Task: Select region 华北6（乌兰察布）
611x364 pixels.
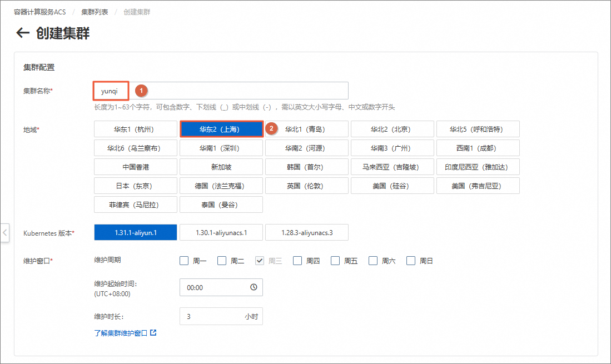Action: (136, 148)
